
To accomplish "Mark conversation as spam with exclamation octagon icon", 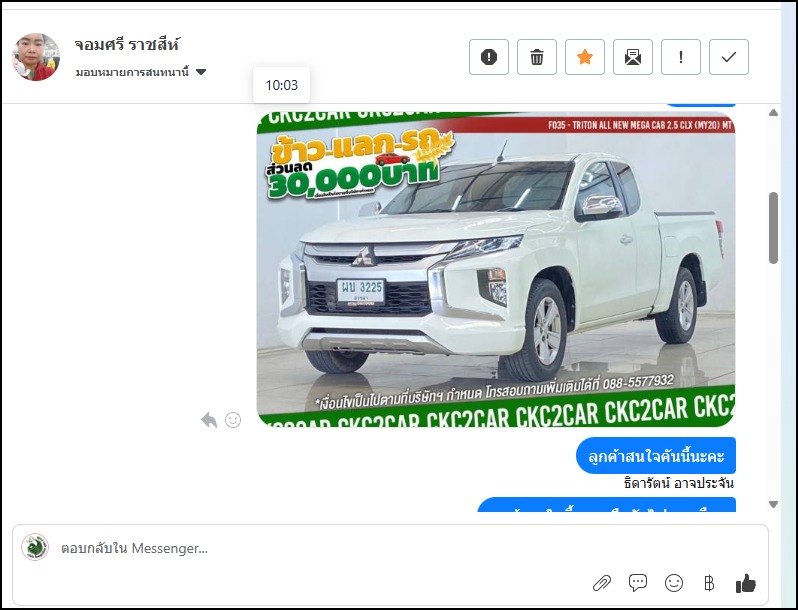I will (489, 57).
